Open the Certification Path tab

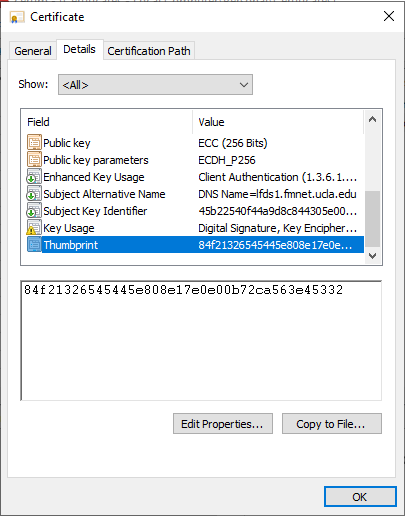coord(149,51)
